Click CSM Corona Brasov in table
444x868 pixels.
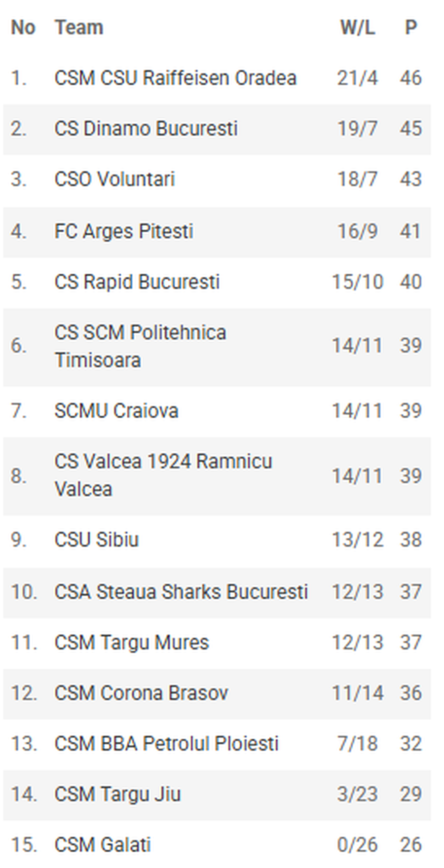141,693
